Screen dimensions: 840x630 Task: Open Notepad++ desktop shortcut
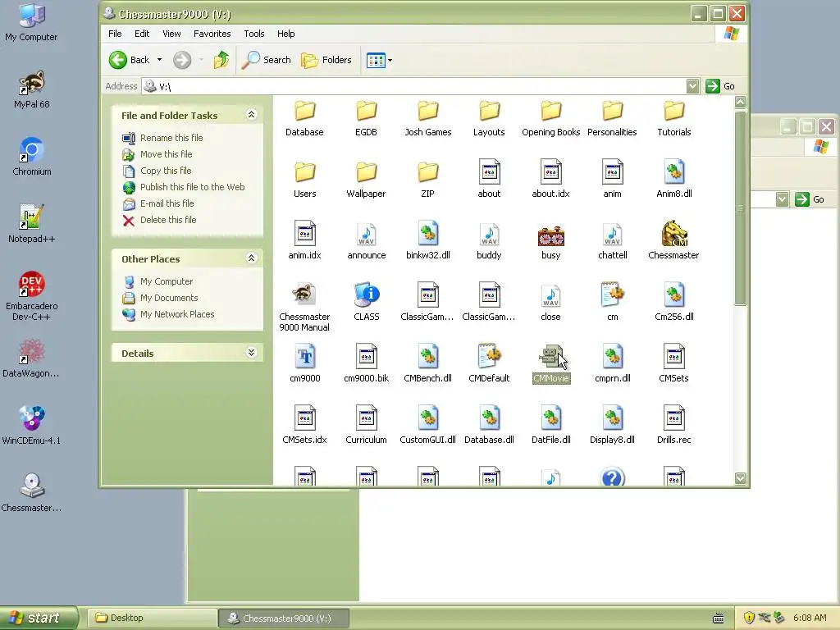pos(31,223)
